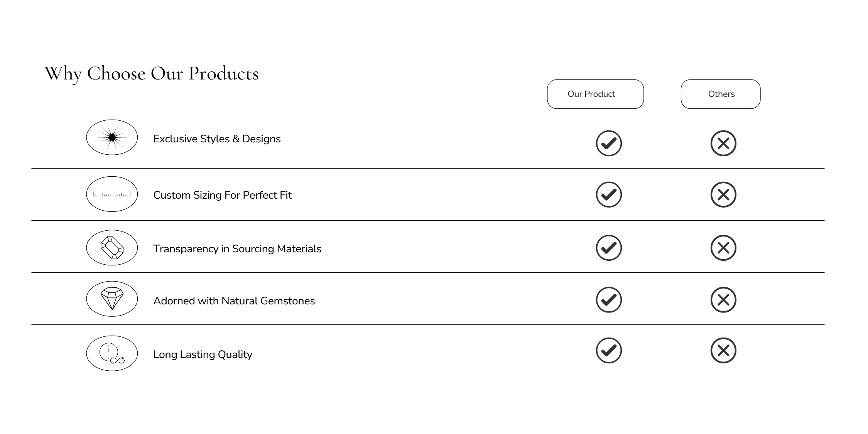Image resolution: width=868 pixels, height=434 pixels.
Task: Click the ruler icon for Custom Sizing
Action: (x=112, y=194)
